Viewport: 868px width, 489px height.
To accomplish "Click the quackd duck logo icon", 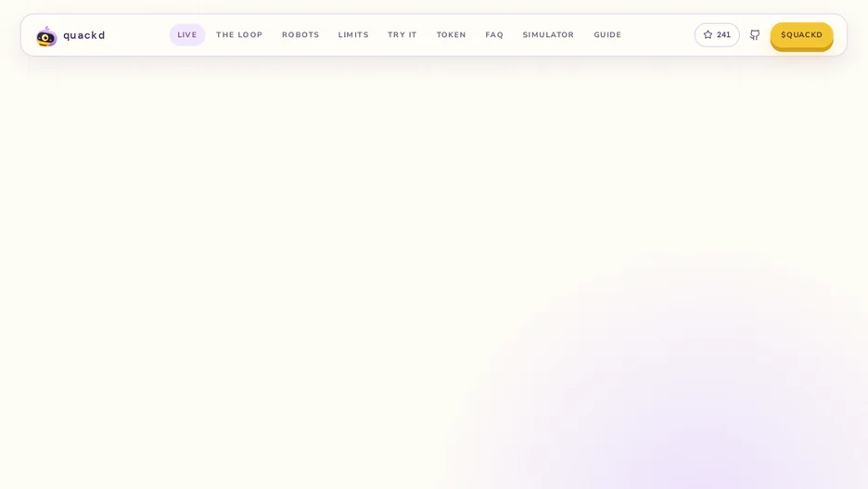I will click(46, 36).
